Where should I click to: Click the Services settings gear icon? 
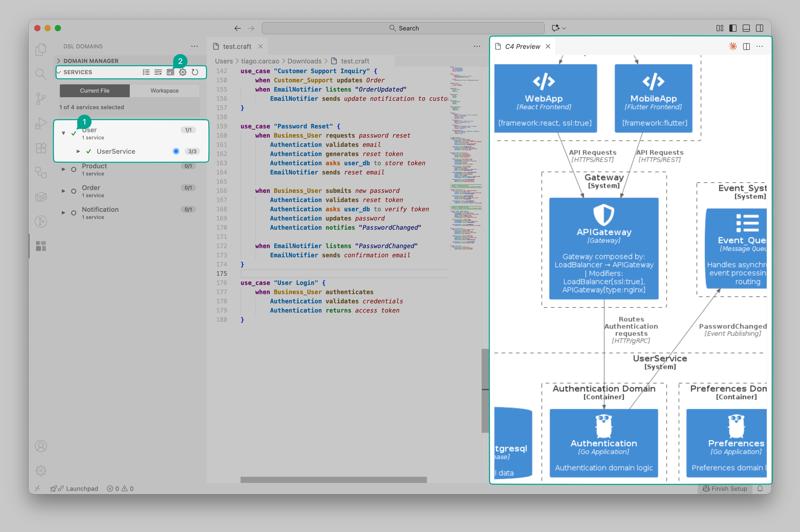click(183, 72)
